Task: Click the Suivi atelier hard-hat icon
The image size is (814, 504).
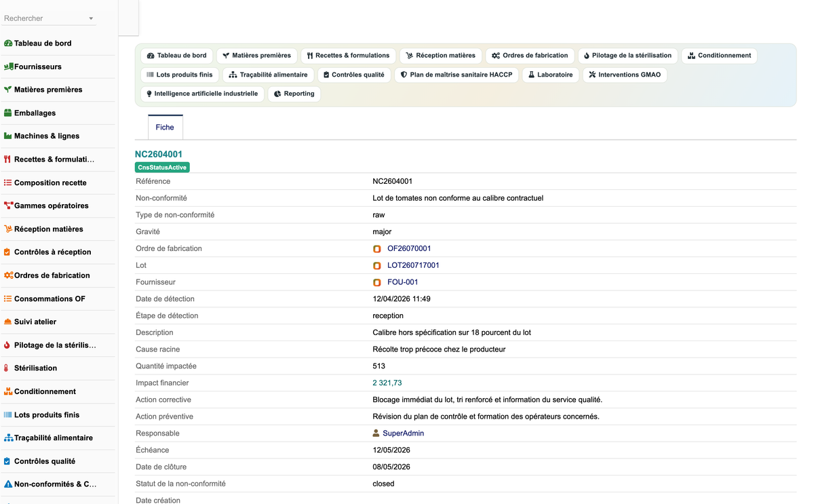Action: coord(8,322)
